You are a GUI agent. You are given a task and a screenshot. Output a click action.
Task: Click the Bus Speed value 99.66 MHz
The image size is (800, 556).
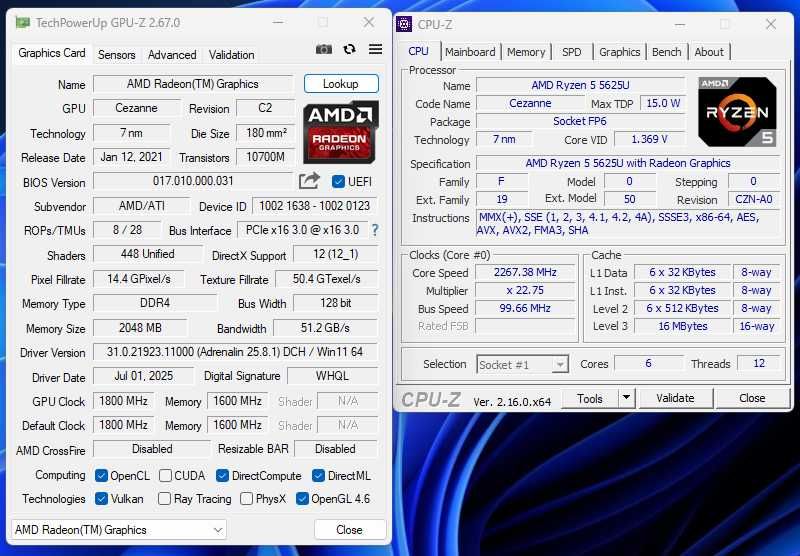click(x=525, y=308)
